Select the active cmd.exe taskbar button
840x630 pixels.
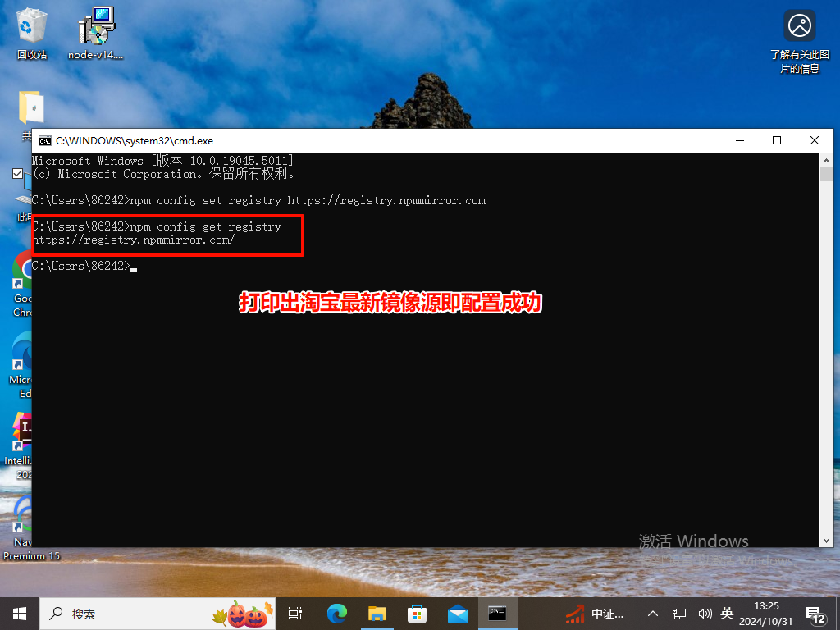498,613
